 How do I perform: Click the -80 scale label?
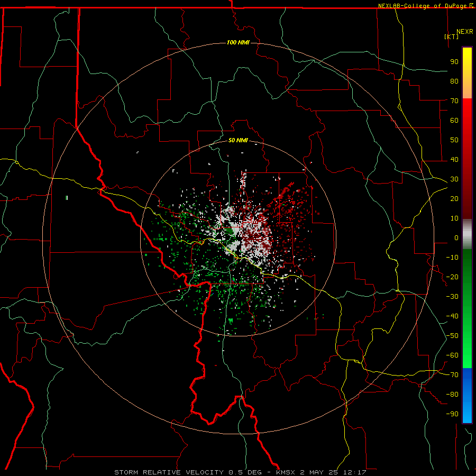(x=452, y=395)
